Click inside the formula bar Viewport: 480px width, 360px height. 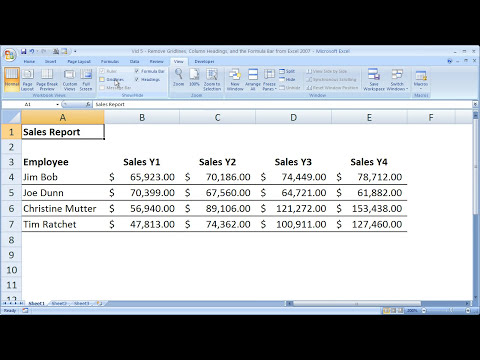(282, 104)
